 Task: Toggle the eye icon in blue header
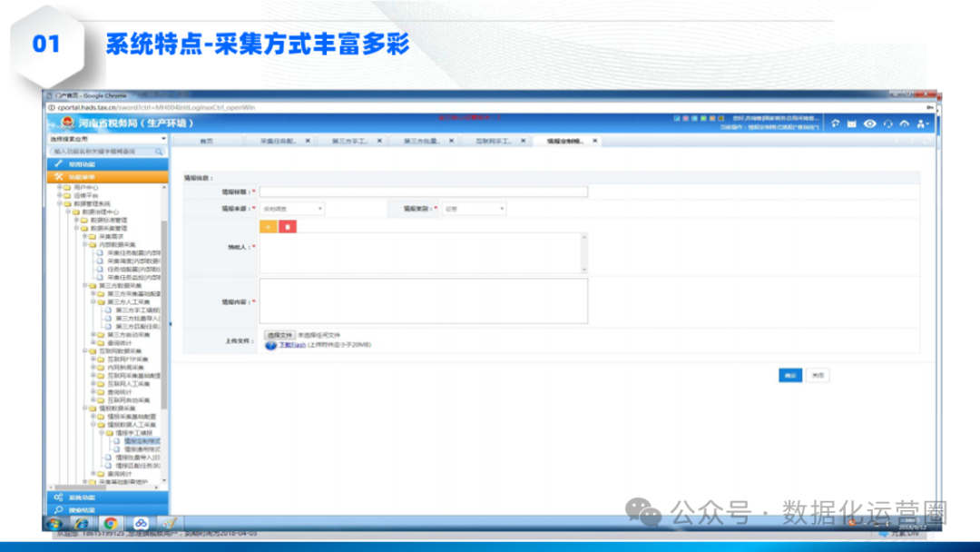pyautogui.click(x=869, y=123)
